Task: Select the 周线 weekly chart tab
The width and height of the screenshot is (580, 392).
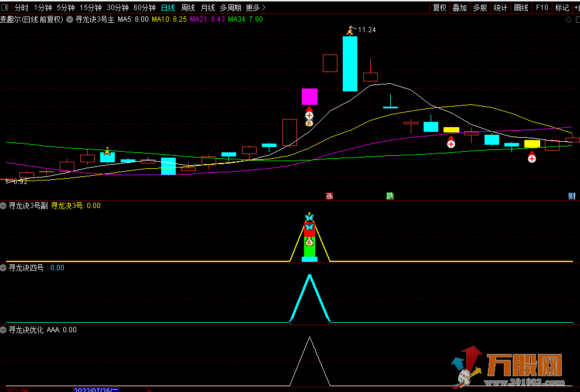Action: [x=188, y=8]
